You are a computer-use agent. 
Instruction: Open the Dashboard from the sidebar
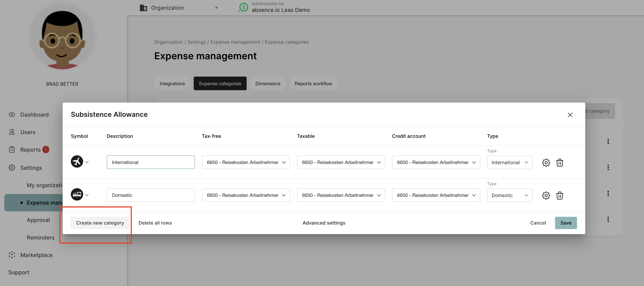pyautogui.click(x=34, y=114)
